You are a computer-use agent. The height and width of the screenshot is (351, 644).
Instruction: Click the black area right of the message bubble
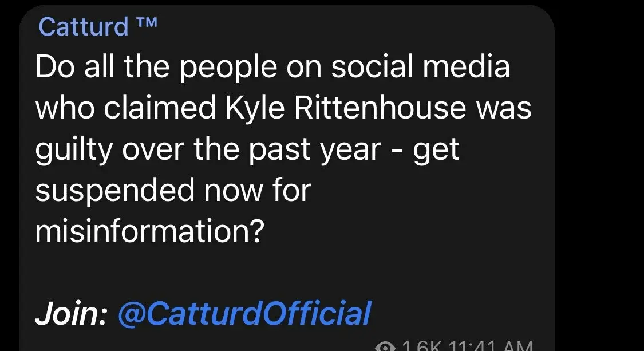[x=601, y=172]
